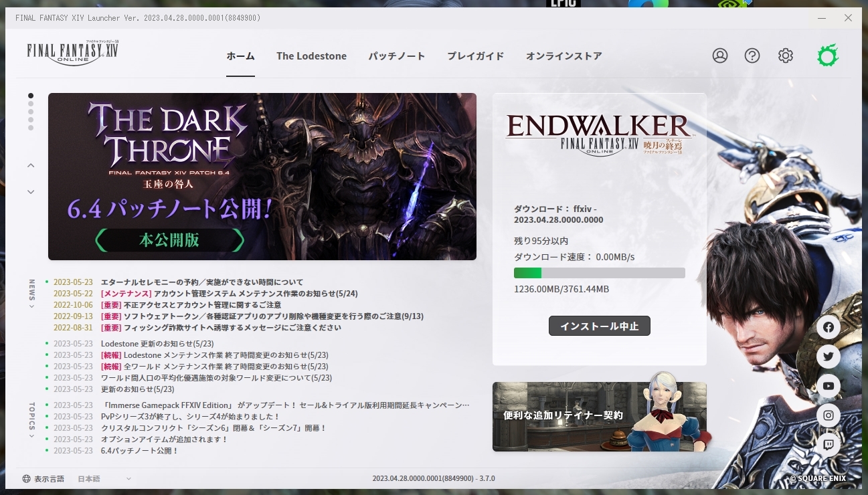Click the Final Fantasy XIV Online logo
Screen dimensions: 868x495
click(73, 52)
